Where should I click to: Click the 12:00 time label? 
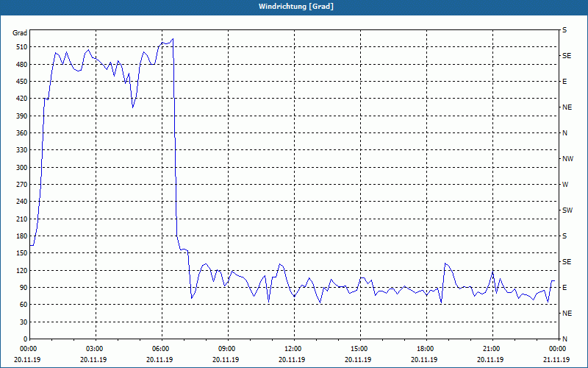[x=294, y=349]
